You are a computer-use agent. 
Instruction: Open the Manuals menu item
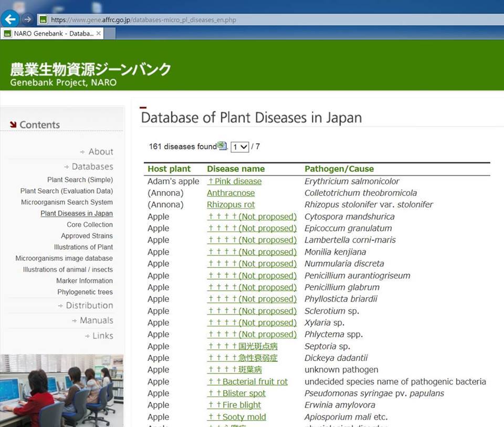(93, 320)
